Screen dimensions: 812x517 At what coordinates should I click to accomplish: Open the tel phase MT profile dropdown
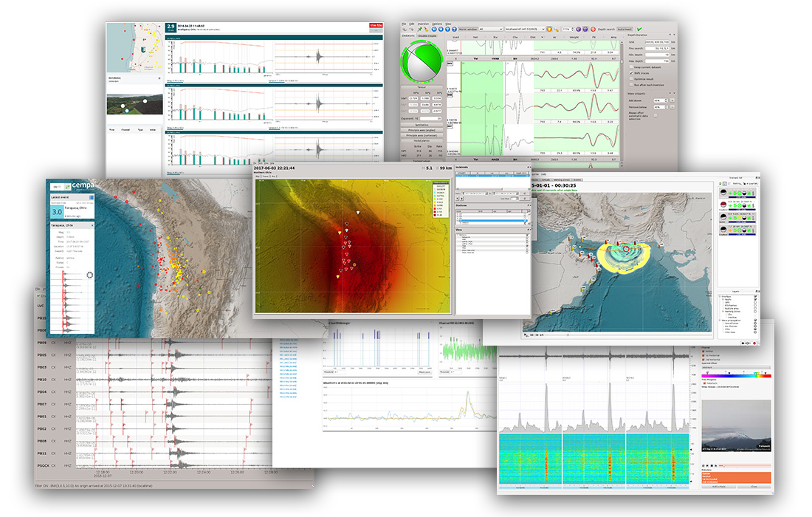[x=525, y=29]
